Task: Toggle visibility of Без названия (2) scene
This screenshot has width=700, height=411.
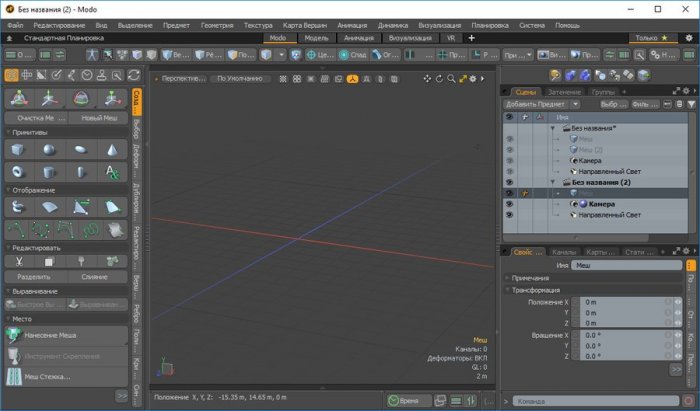Action: click(510, 182)
